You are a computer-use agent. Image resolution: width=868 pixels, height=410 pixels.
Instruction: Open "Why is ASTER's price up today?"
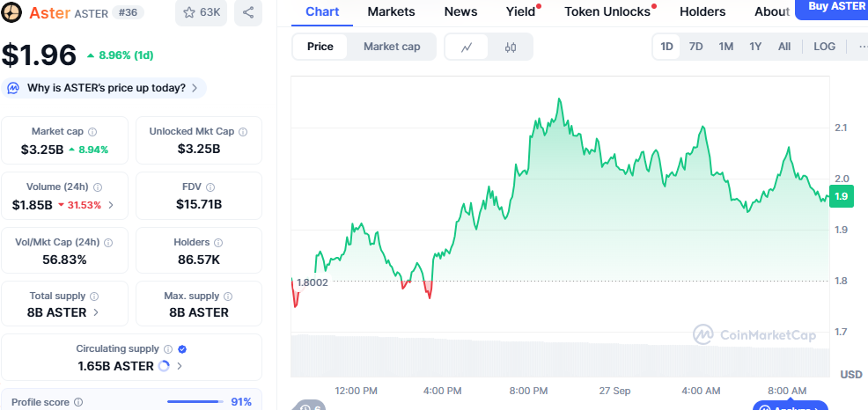click(106, 88)
